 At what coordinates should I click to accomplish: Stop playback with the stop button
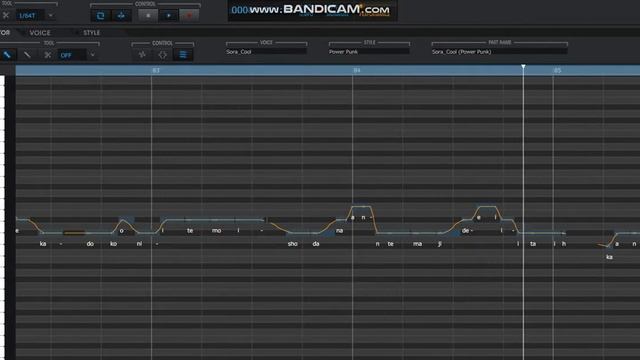point(148,16)
